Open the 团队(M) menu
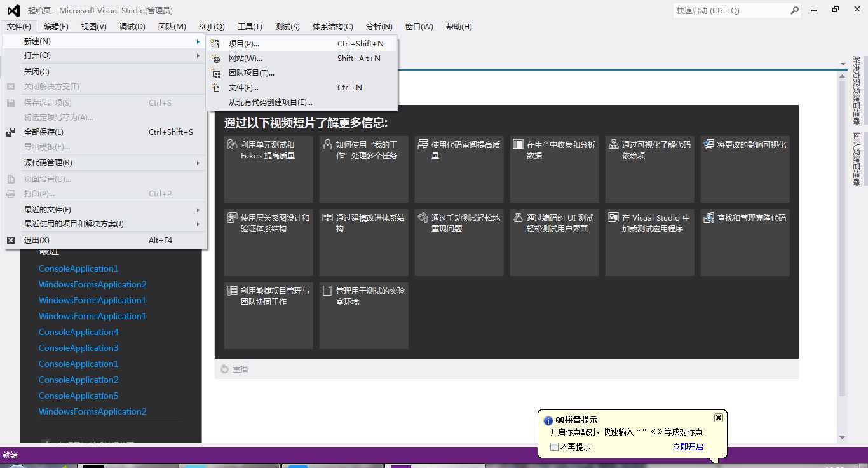 [172, 26]
